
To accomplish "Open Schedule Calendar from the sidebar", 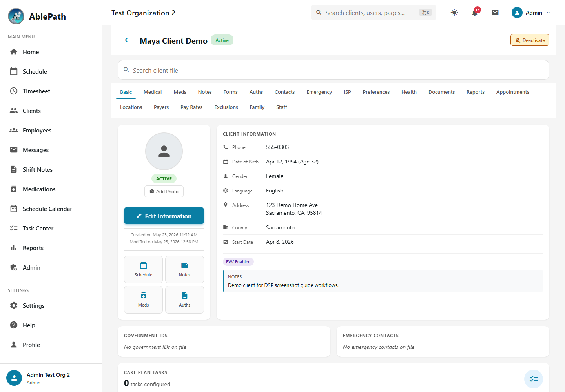I will coord(51,209).
